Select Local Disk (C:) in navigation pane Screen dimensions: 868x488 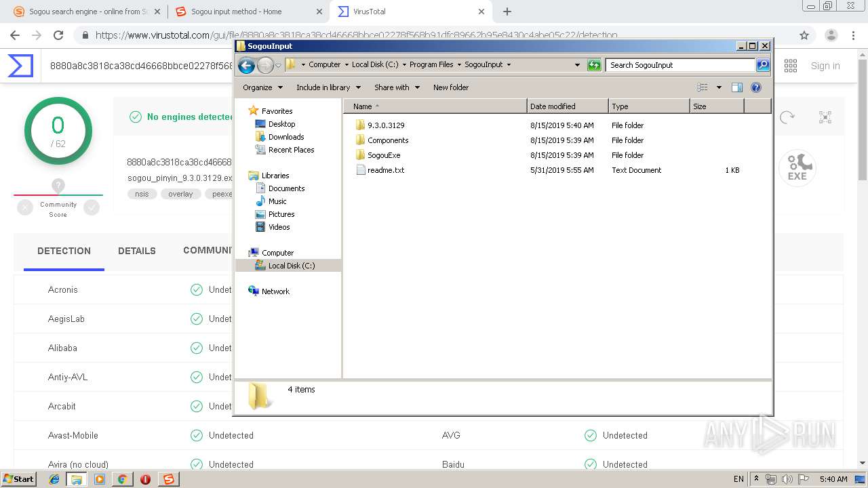tap(292, 266)
